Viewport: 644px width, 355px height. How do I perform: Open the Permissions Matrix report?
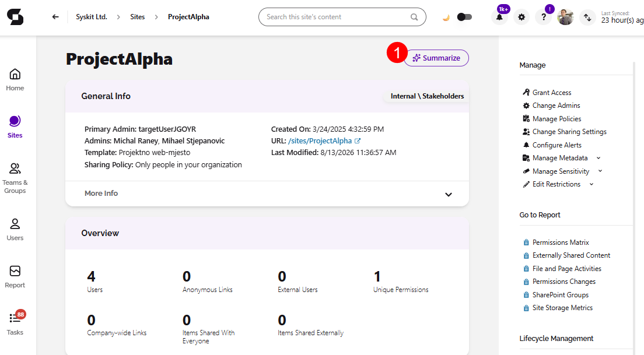556,242
